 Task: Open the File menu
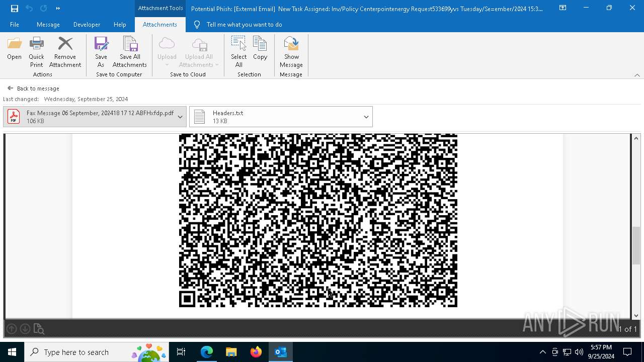[15, 25]
